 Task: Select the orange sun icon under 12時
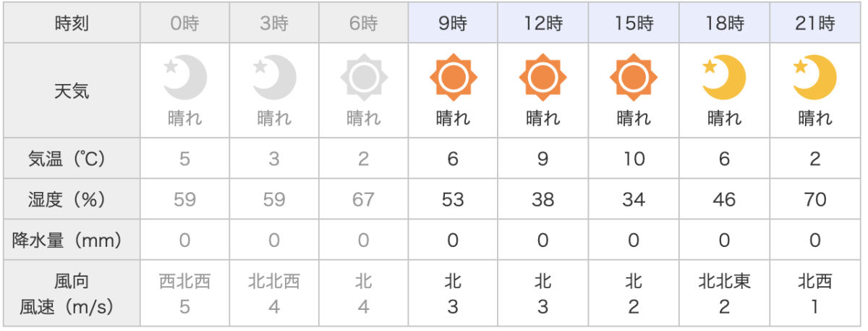(x=543, y=76)
